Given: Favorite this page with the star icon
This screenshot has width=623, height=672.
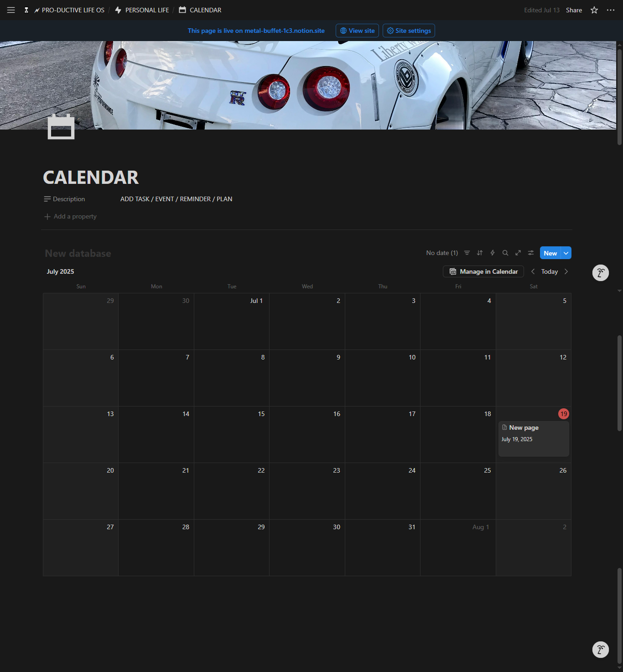Looking at the screenshot, I should pos(594,10).
